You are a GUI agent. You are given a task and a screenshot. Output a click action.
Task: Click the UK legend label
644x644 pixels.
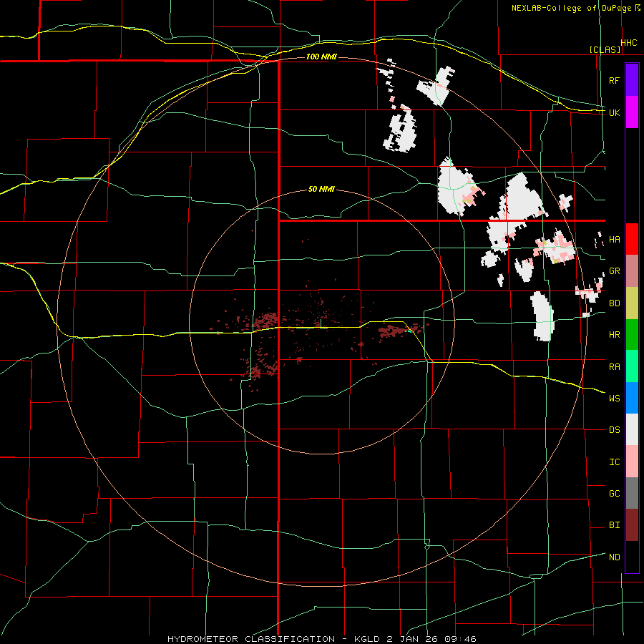click(x=614, y=112)
